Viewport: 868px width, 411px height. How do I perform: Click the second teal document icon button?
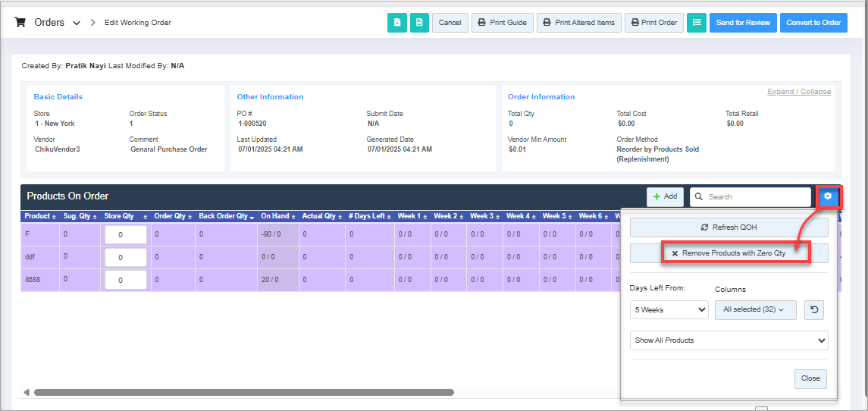[419, 23]
